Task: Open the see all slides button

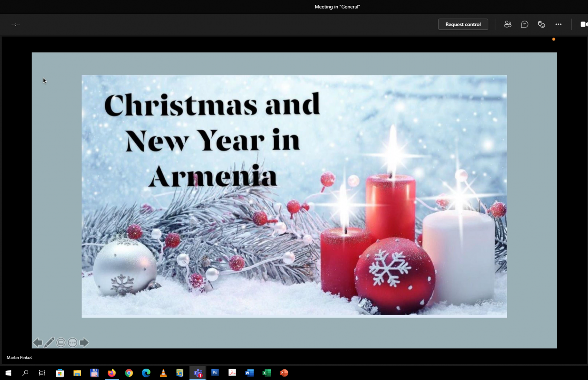Action: pos(61,342)
